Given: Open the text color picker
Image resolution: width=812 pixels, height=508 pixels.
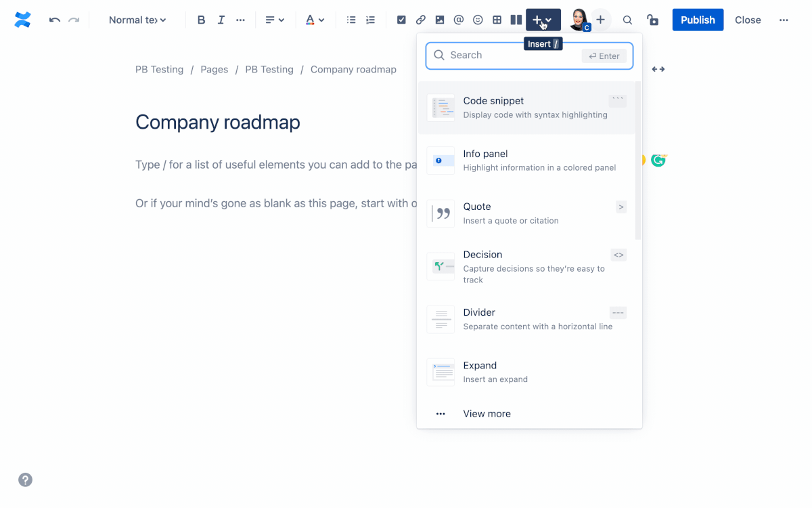Looking at the screenshot, I should (x=315, y=20).
